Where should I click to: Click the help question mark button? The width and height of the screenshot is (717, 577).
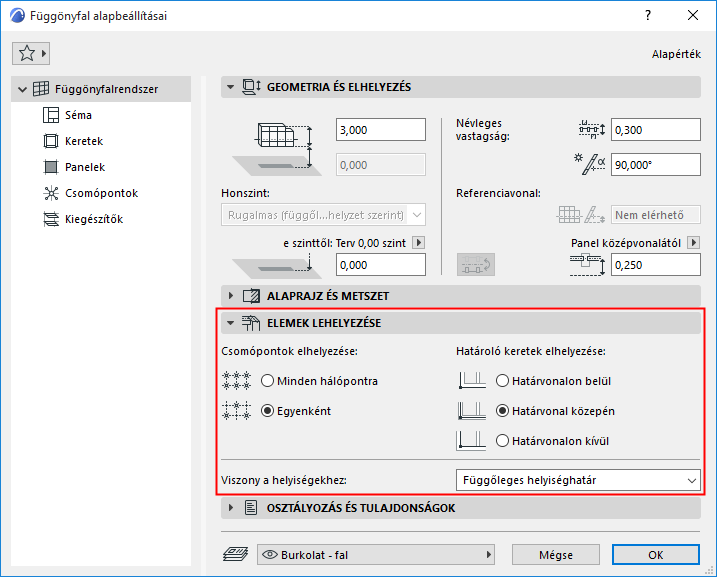(x=647, y=16)
